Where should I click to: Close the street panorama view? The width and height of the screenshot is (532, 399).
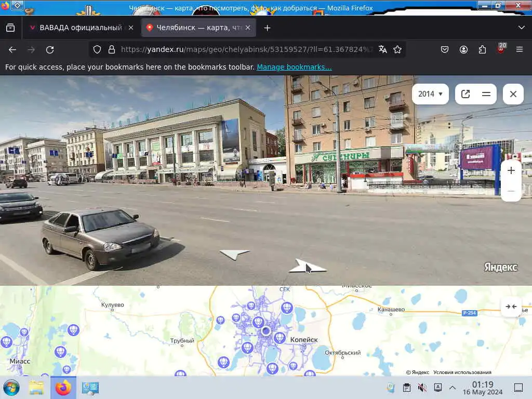(x=513, y=94)
